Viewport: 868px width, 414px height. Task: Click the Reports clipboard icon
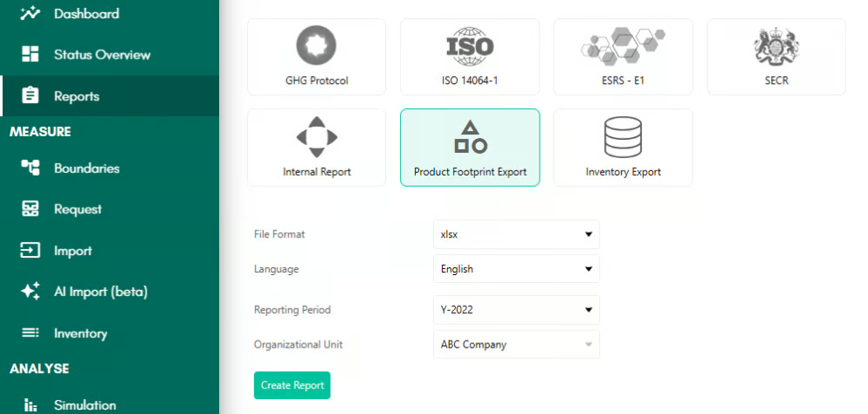[x=30, y=96]
